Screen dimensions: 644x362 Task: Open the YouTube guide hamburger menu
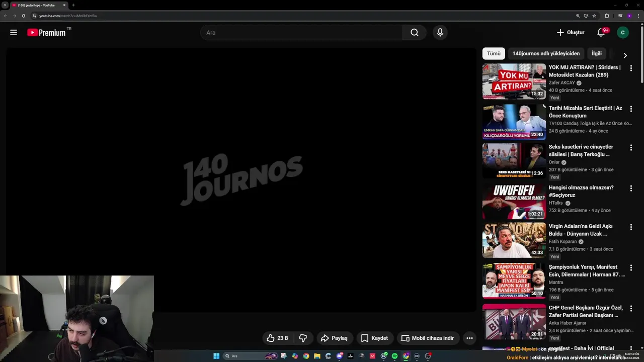(x=14, y=32)
